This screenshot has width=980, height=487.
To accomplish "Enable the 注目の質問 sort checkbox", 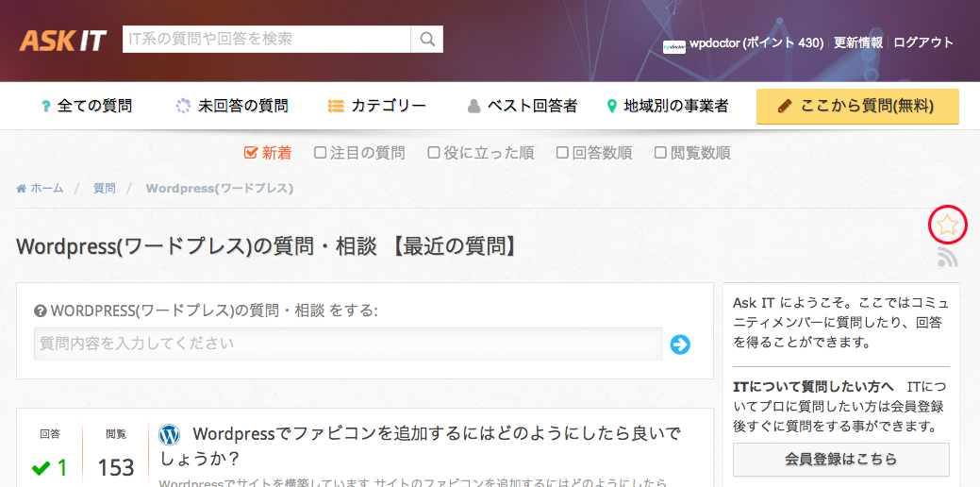I will tap(320, 153).
